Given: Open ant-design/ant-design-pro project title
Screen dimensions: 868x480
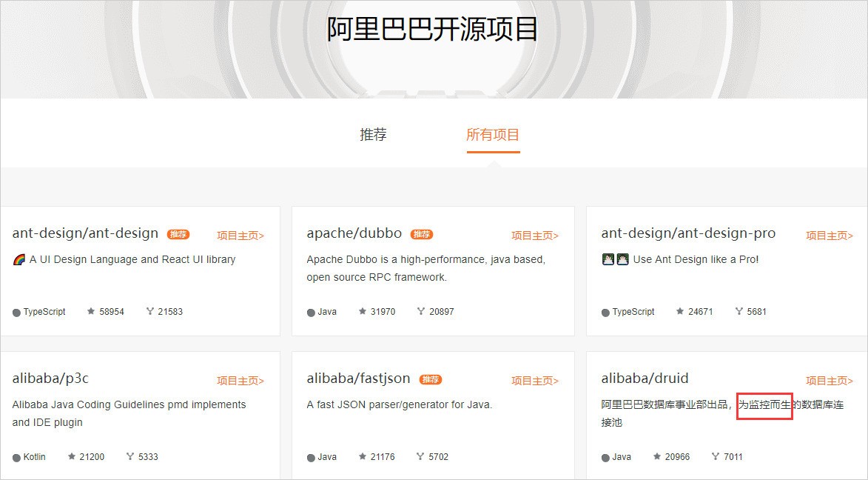Looking at the screenshot, I should (x=688, y=233).
